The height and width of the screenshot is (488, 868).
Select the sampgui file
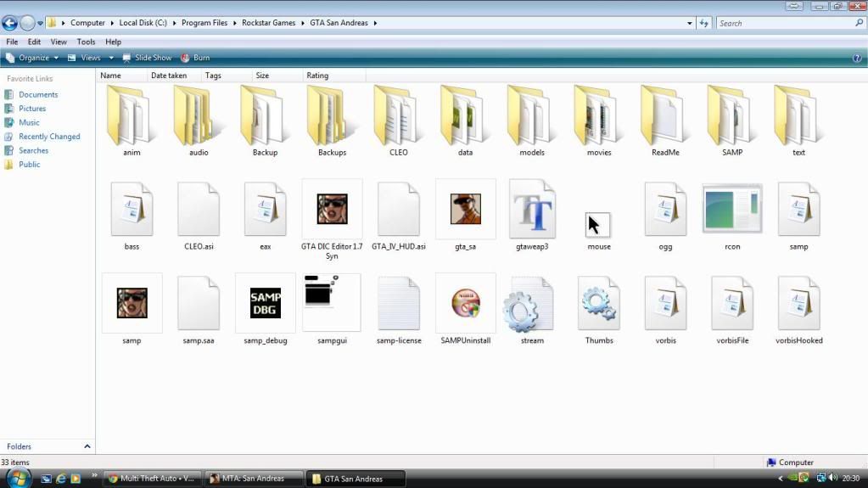[332, 309]
